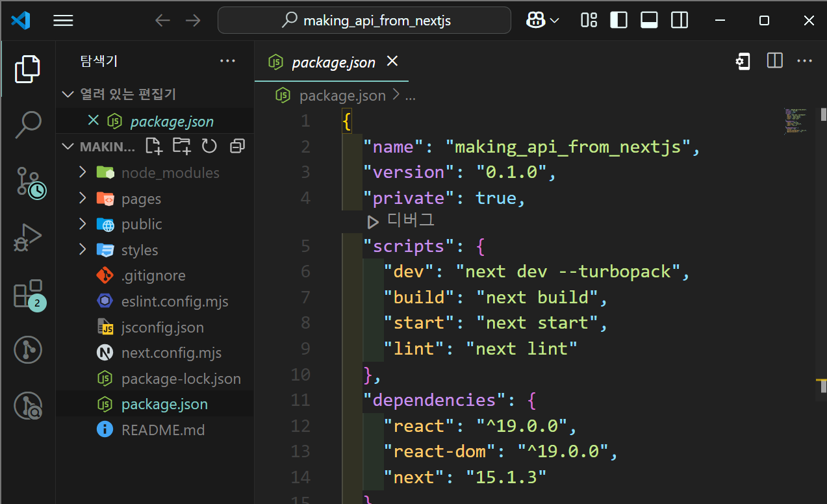Split the editor to the right
Viewport: 827px width, 504px height.
774,61
